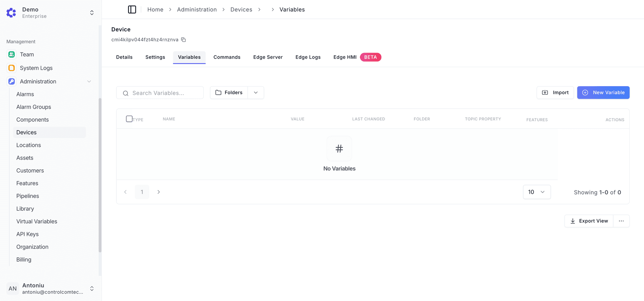Viewport: 644px width, 301px height.
Task: Sort by Last Changed column header
Action: point(369,119)
